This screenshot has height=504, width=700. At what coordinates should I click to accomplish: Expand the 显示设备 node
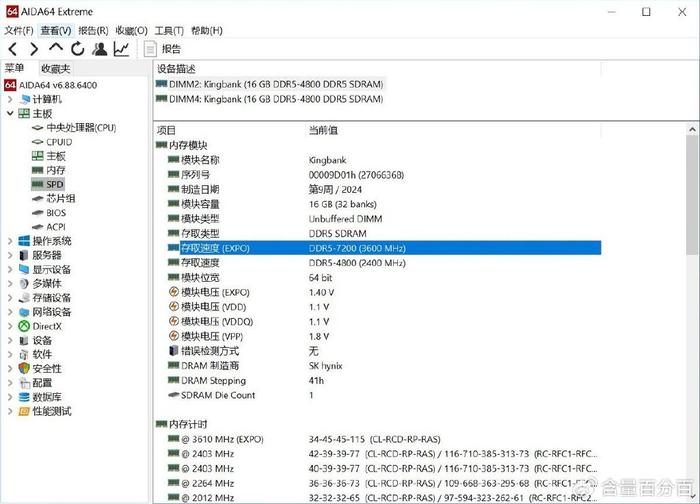(10, 269)
